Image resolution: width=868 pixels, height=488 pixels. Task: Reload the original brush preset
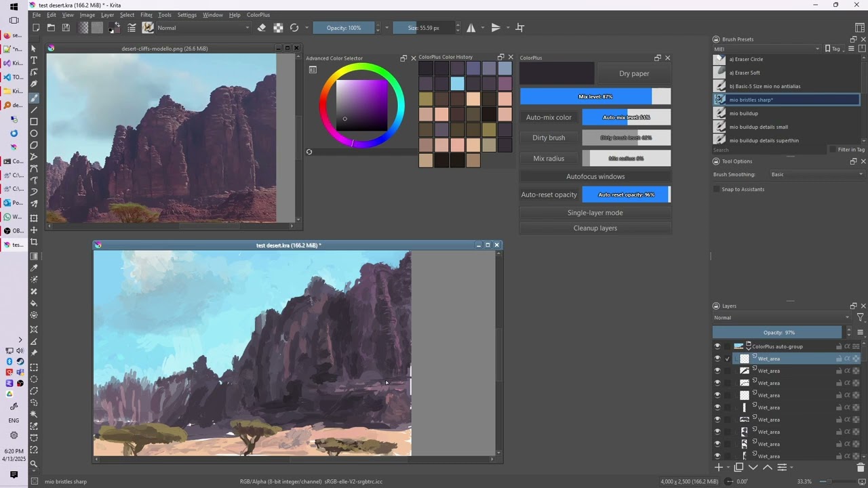[294, 28]
